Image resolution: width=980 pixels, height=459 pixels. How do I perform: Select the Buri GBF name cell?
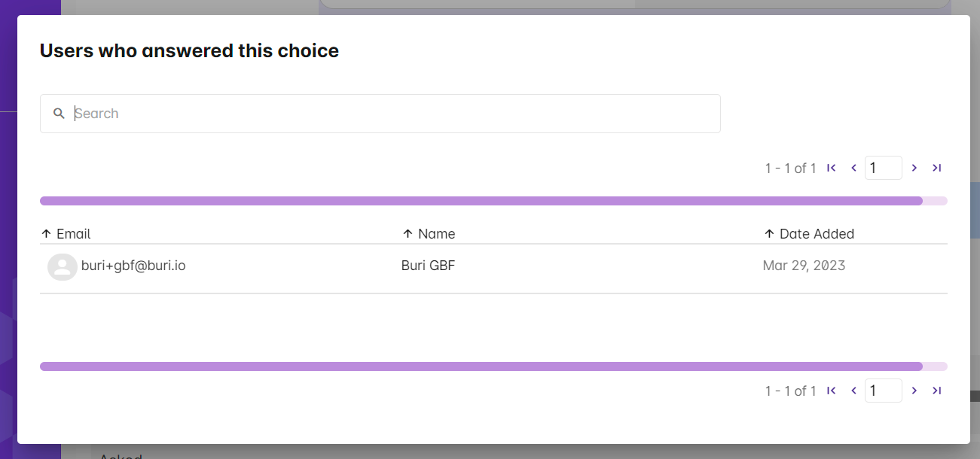click(428, 266)
